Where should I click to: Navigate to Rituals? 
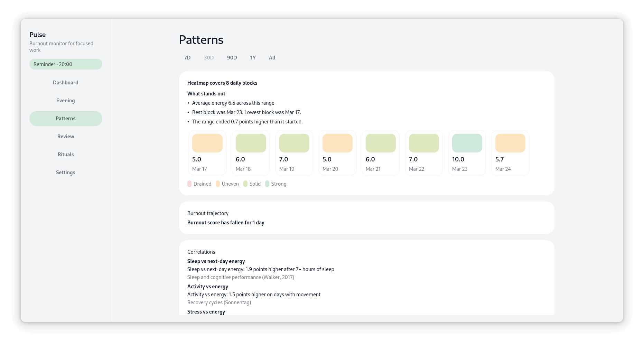click(65, 155)
